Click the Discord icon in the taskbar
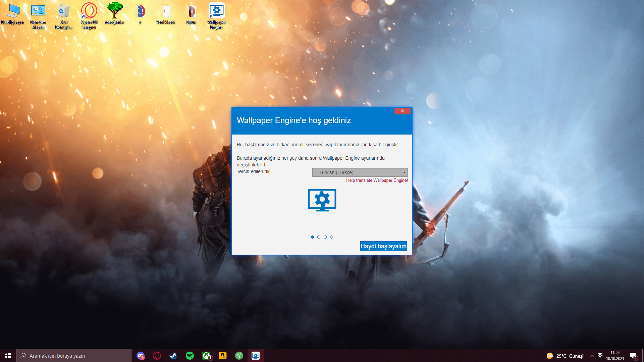The image size is (644, 362). coord(141,356)
